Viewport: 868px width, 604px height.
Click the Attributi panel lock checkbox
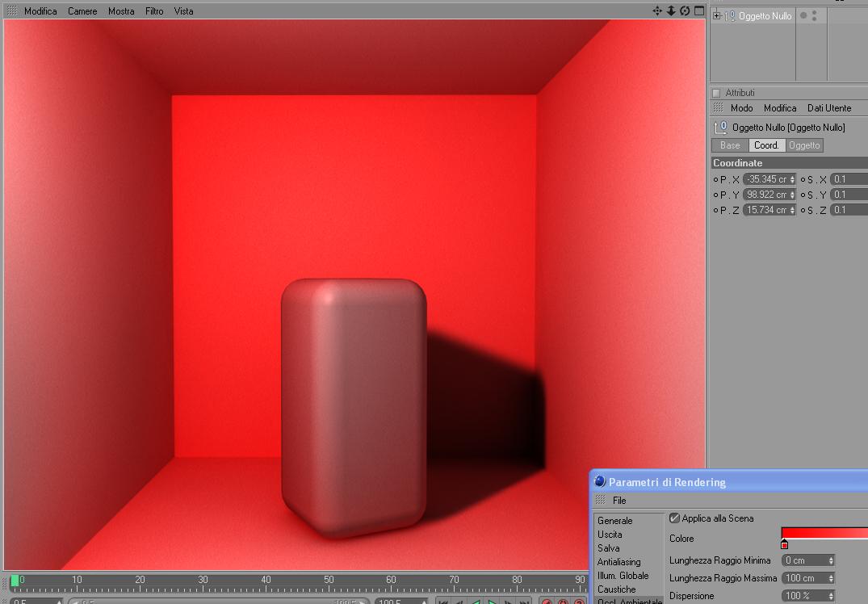(716, 93)
